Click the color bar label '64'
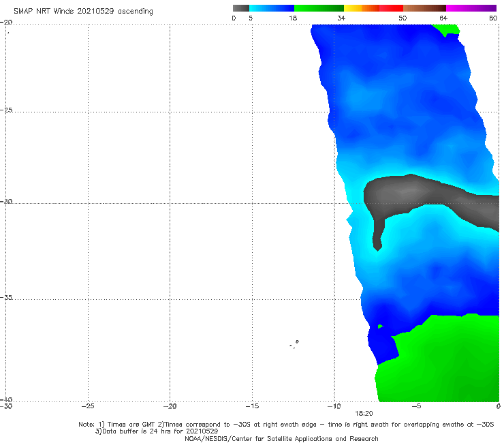The height and width of the screenshot is (443, 504). point(443,18)
